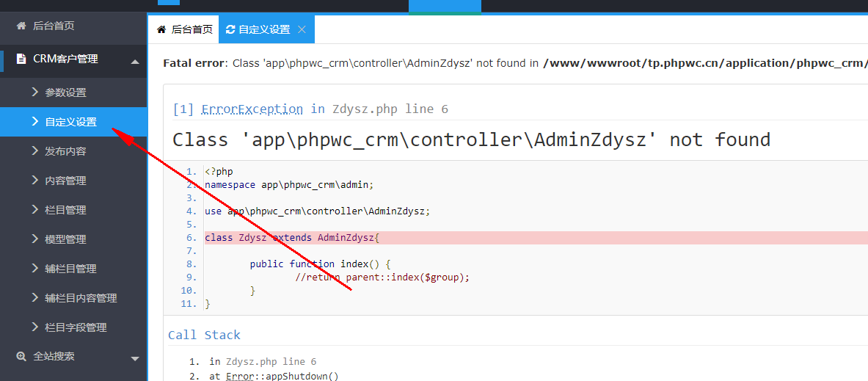Click the chevron icon beside 参数设置
The width and height of the screenshot is (868, 381).
click(35, 92)
